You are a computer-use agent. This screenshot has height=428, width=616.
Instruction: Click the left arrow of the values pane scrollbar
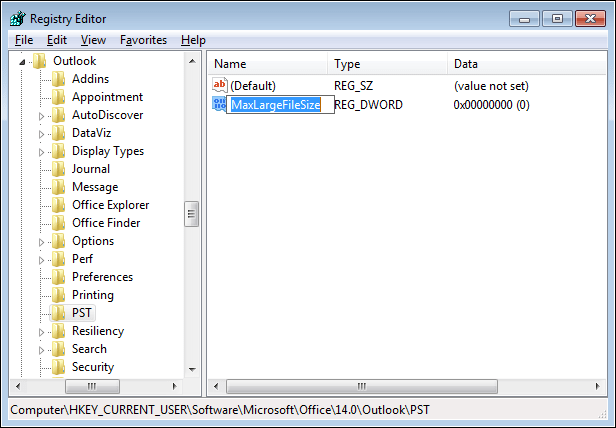[216, 386]
